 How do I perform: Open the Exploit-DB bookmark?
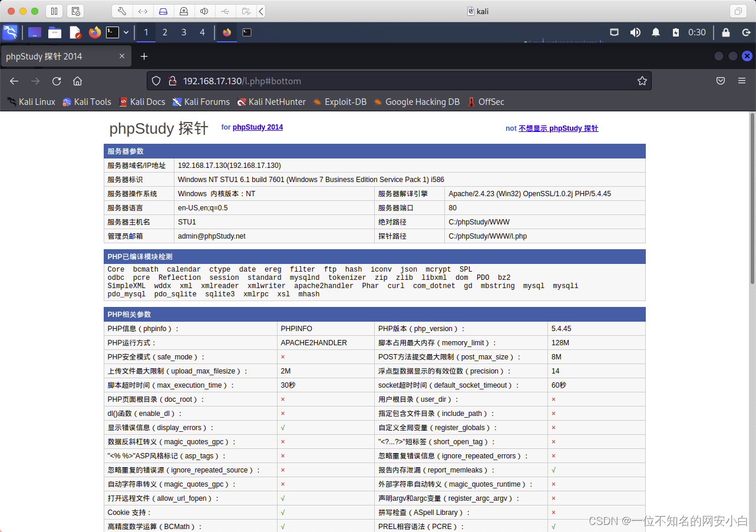click(340, 102)
